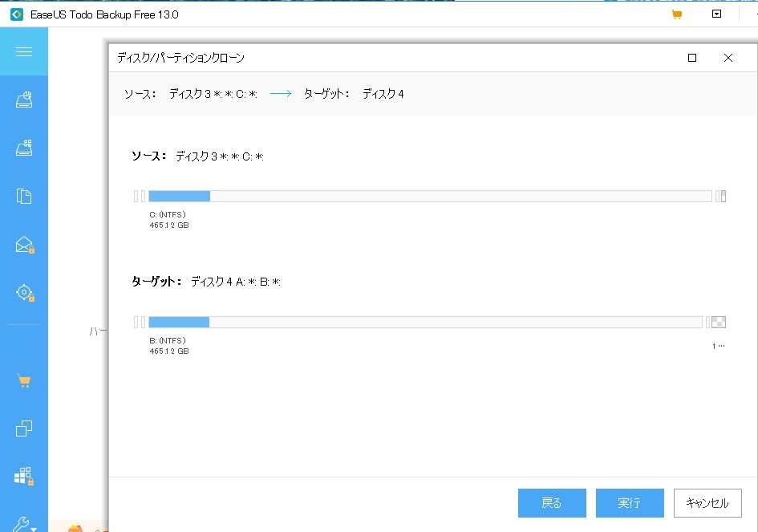Click the Disk/Partition Backup sidebar icon
758x532 pixels.
pos(24,100)
